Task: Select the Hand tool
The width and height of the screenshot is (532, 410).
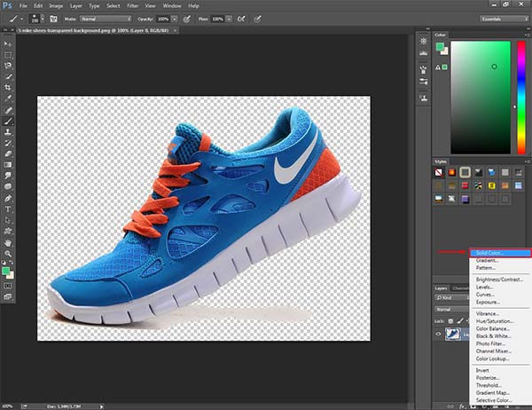Action: [x=7, y=242]
